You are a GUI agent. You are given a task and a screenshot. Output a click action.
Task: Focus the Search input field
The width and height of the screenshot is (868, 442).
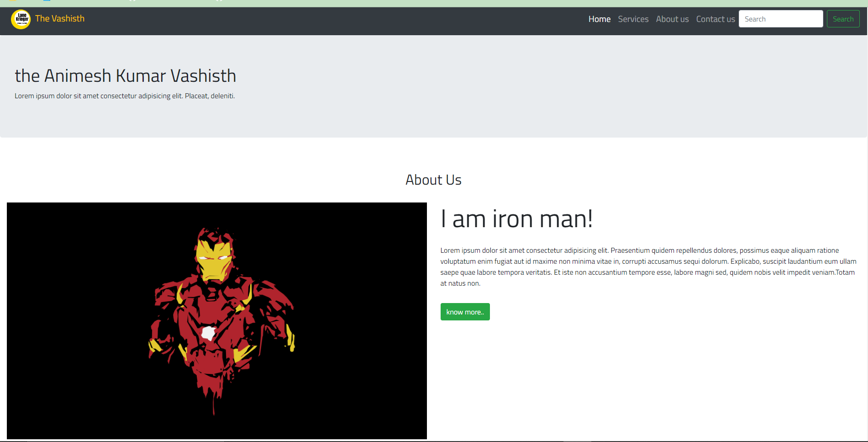[x=781, y=19]
